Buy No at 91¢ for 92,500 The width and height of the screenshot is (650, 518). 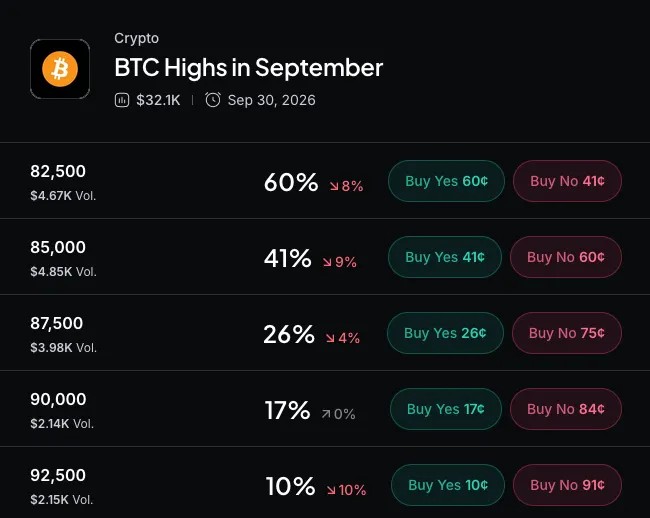568,485
